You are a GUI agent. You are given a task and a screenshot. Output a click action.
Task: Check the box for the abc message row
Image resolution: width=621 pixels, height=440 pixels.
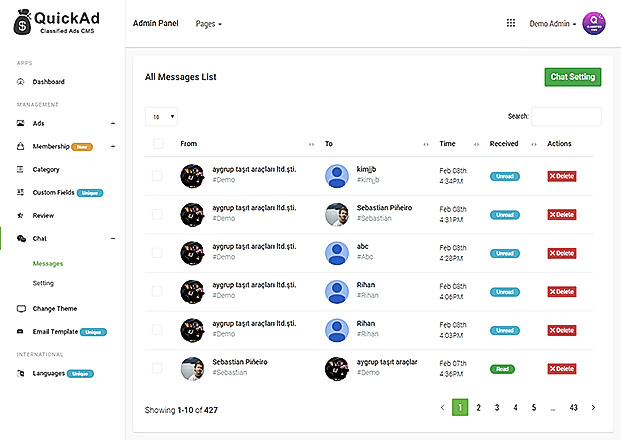[x=157, y=251]
